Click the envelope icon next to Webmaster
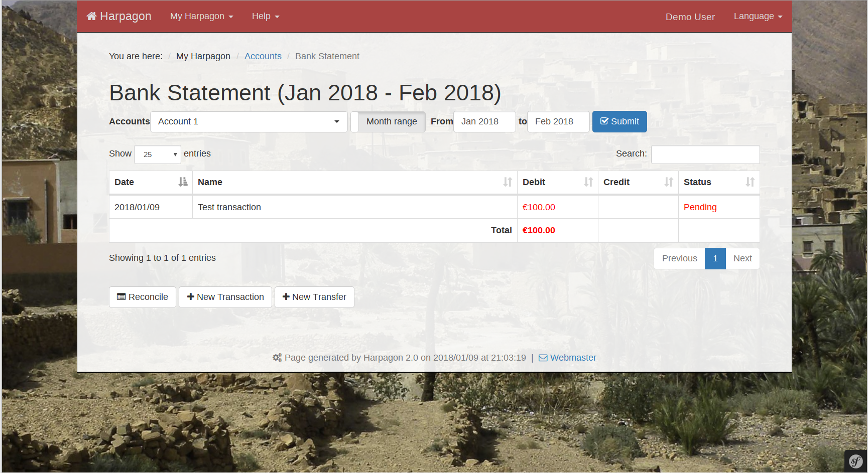The image size is (868, 473). point(543,358)
